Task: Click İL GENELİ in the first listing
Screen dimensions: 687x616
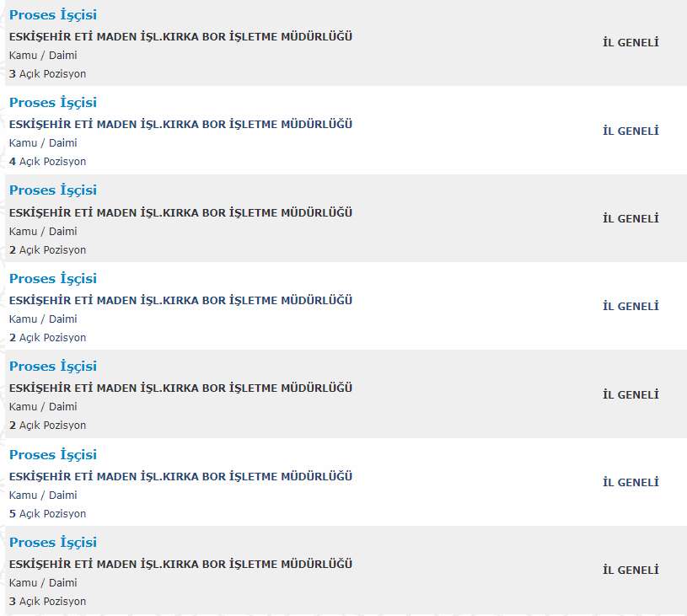Action: click(631, 43)
